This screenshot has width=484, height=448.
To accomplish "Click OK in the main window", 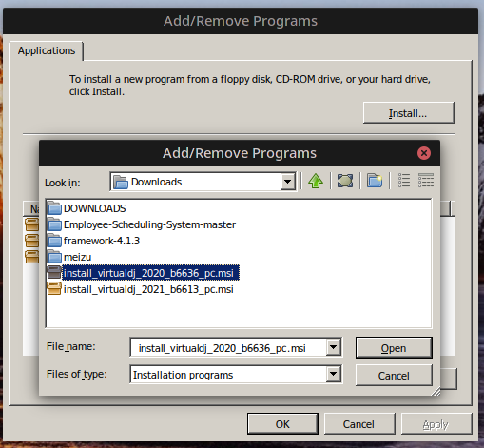I will (x=282, y=424).
